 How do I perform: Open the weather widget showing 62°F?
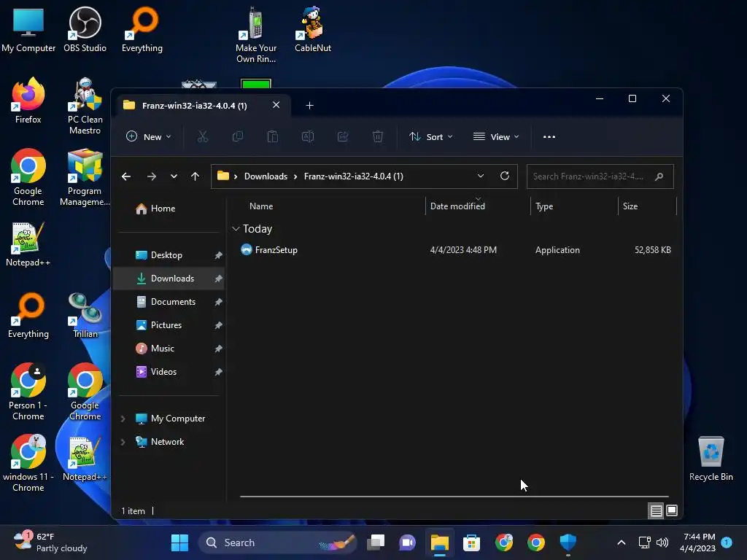pos(50,542)
